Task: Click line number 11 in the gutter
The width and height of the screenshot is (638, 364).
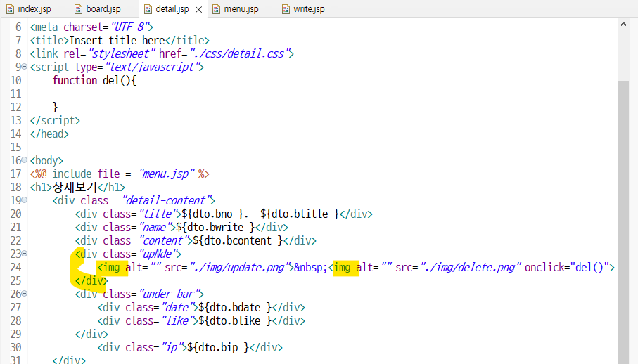Action: point(16,94)
